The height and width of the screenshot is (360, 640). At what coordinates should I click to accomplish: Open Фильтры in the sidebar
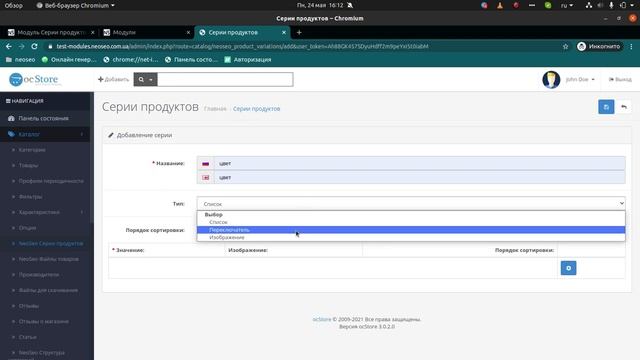click(30, 197)
